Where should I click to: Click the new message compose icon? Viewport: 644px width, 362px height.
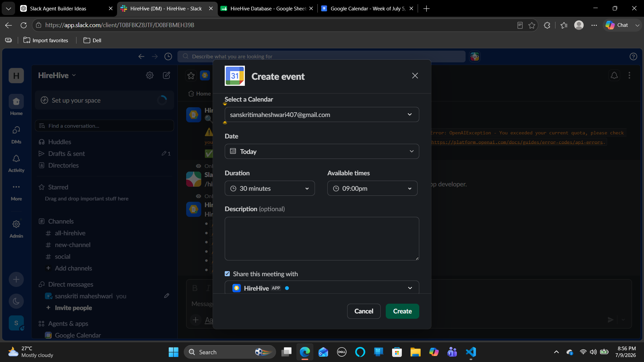(x=166, y=75)
